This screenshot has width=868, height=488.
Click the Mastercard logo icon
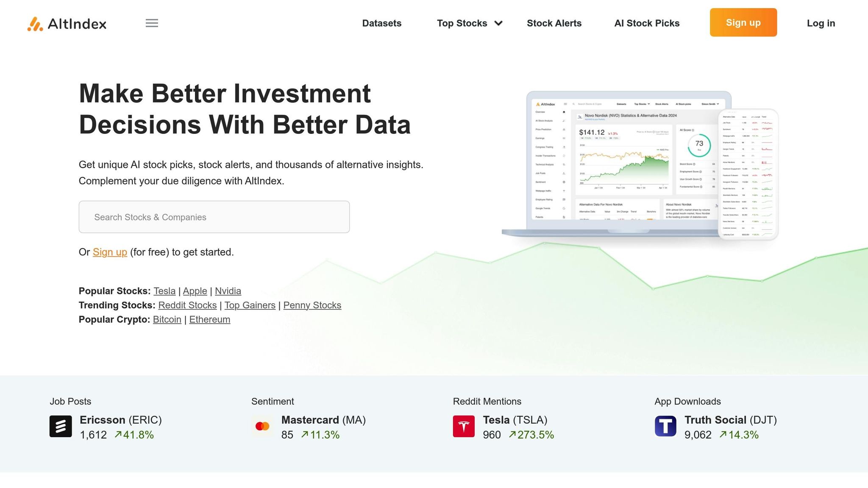coord(262,426)
